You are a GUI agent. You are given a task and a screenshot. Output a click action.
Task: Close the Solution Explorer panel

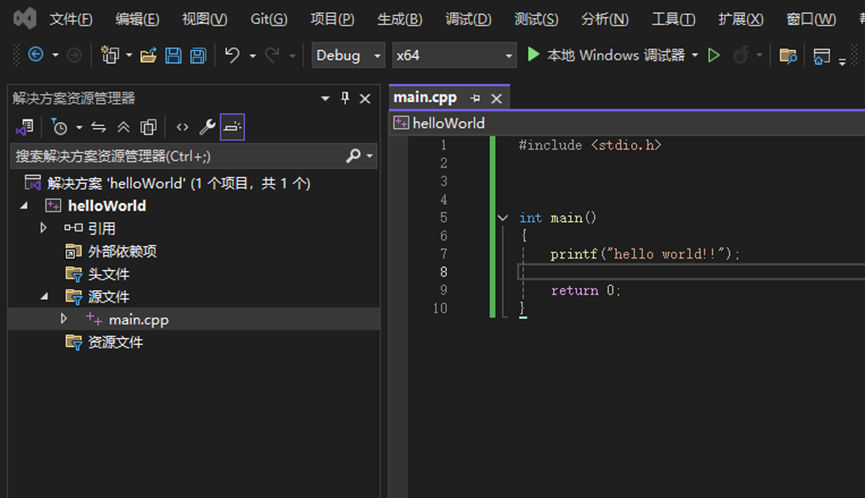coord(365,99)
